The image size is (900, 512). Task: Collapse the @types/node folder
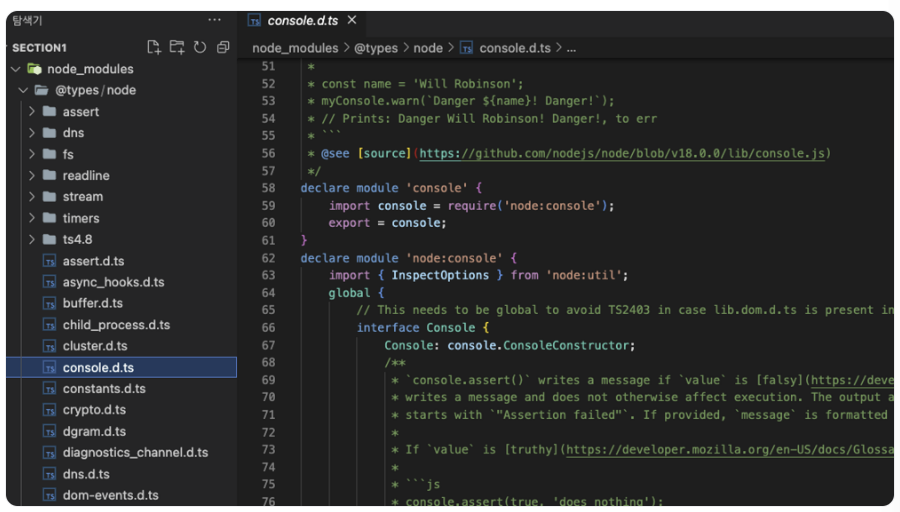pos(24,90)
